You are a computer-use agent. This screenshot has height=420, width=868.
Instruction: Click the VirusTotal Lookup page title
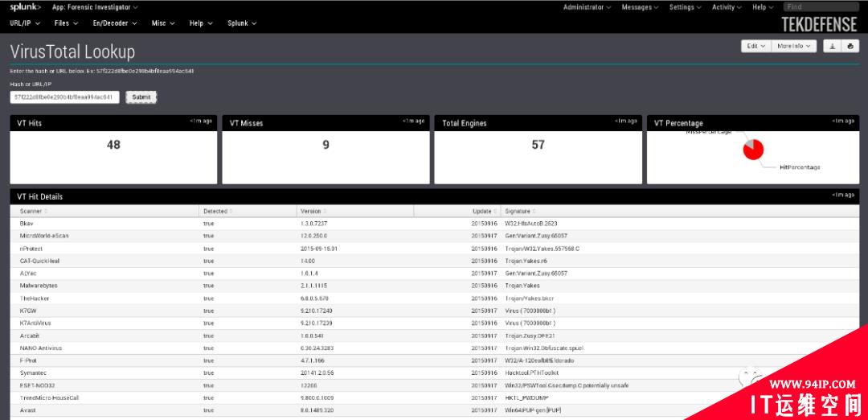[x=72, y=51]
